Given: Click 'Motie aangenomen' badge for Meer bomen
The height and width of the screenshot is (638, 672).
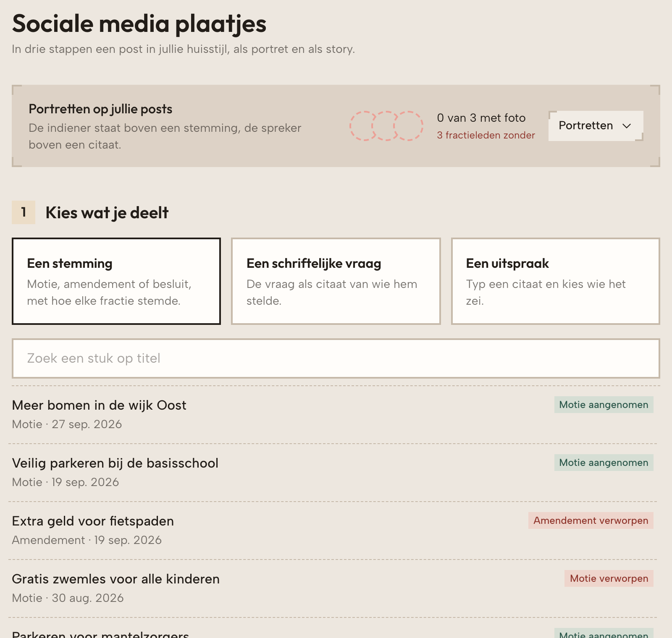Looking at the screenshot, I should pos(604,405).
